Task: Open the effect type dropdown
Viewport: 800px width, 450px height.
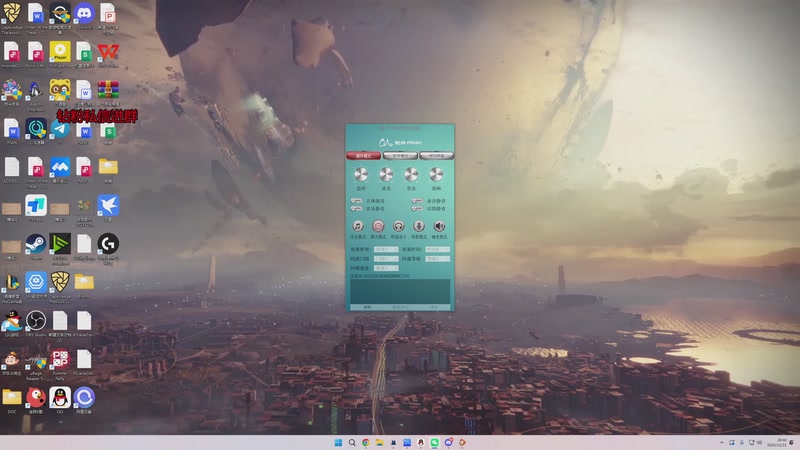Action: tap(386, 249)
